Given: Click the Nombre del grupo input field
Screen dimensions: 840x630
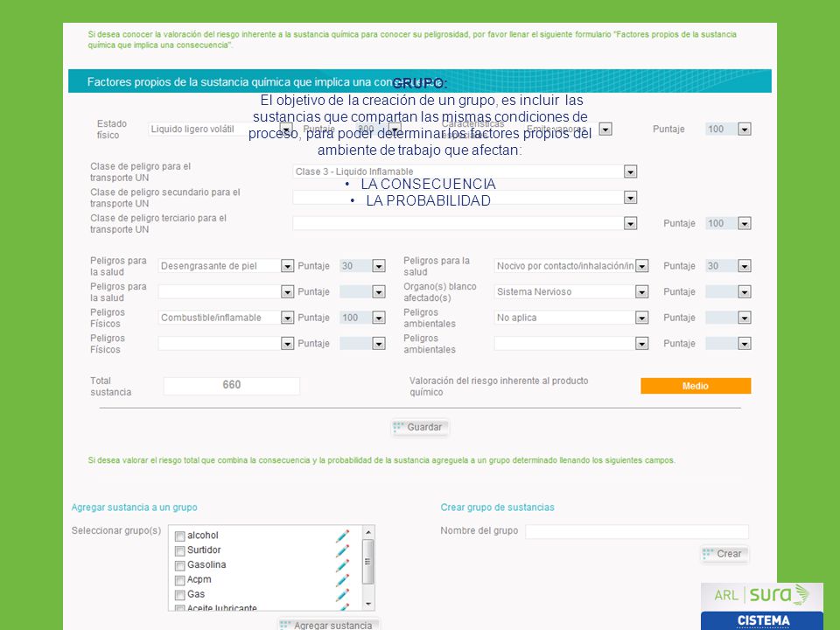Looking at the screenshot, I should tap(637, 531).
